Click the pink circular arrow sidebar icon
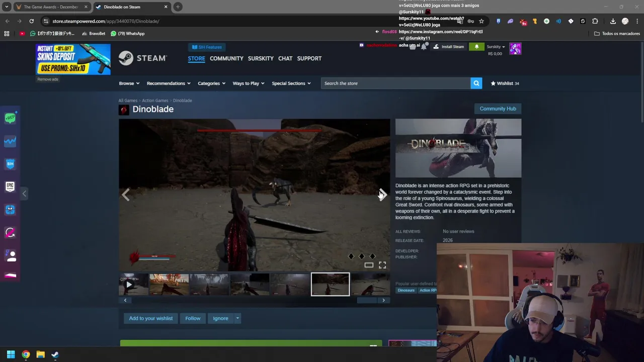 pyautogui.click(x=10, y=232)
